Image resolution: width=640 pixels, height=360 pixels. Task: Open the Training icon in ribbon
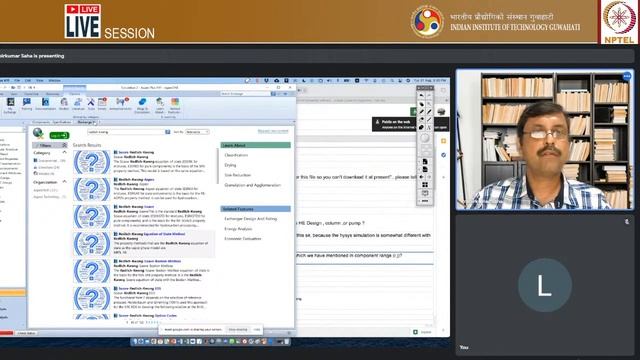(27, 104)
